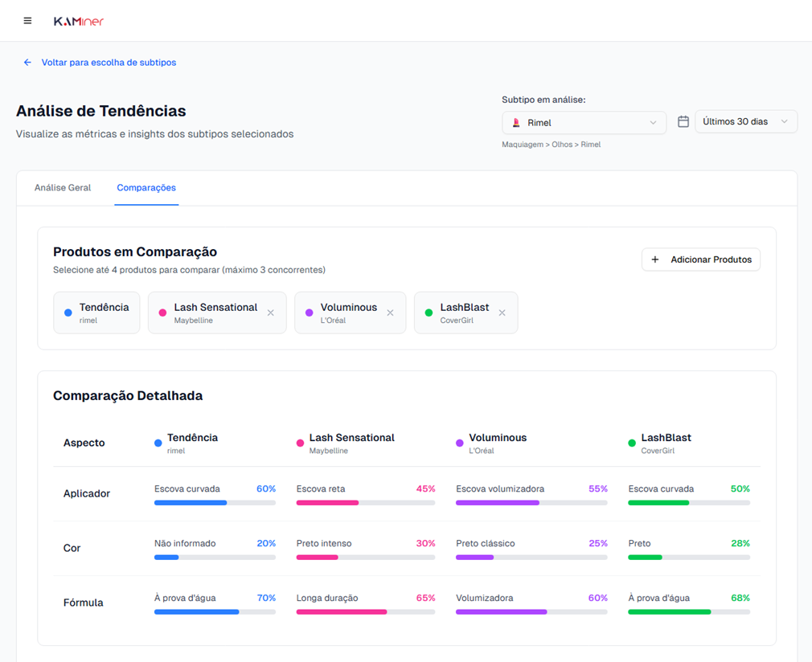The height and width of the screenshot is (662, 812).
Task: Remove Voluminous product chip
Action: coord(390,313)
